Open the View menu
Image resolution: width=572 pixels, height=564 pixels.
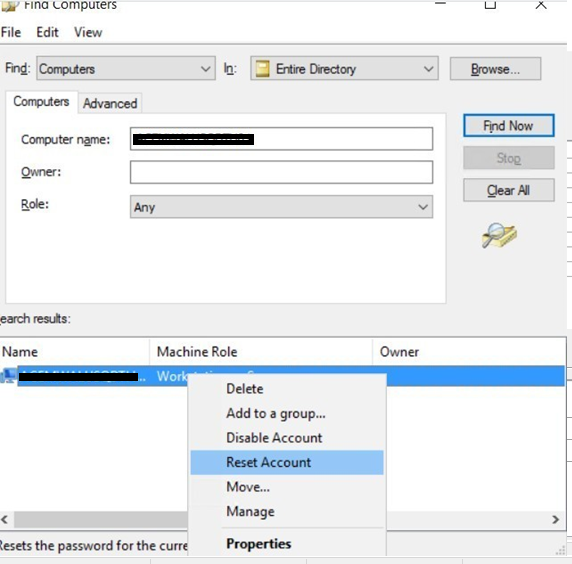tap(88, 32)
